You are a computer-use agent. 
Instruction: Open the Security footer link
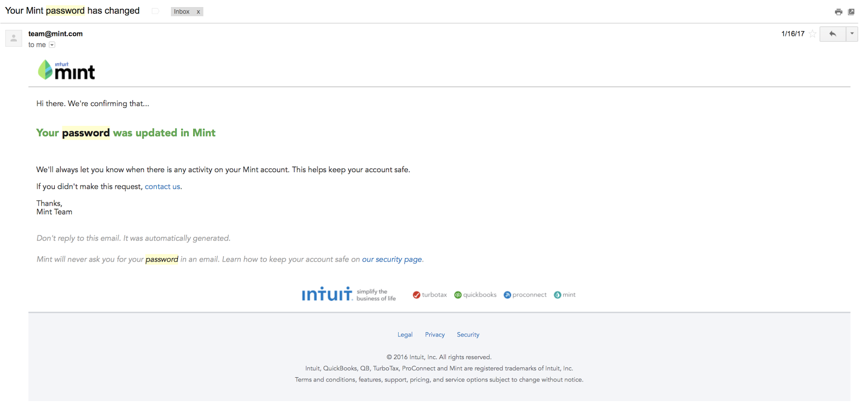pos(468,335)
